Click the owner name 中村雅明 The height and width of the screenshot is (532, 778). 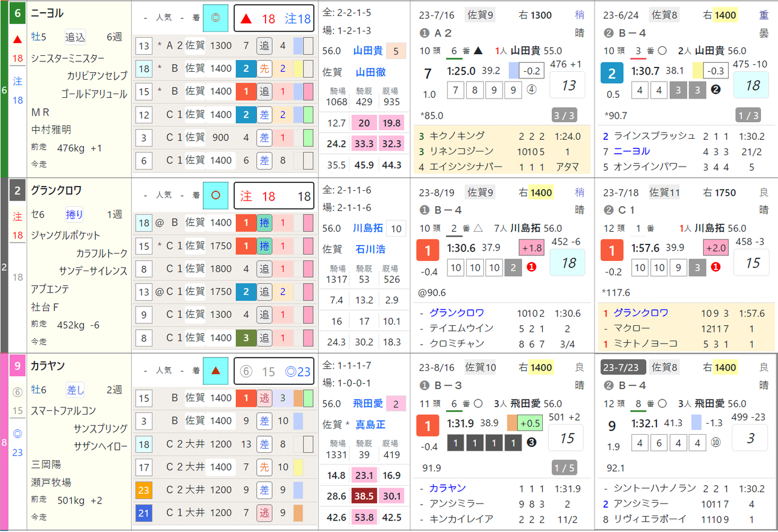click(52, 130)
